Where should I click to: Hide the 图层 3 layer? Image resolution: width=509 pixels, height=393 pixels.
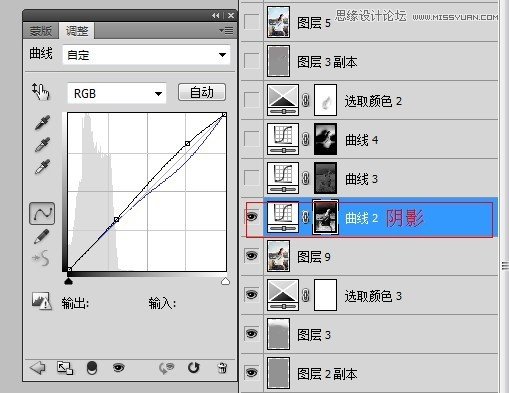[252, 334]
